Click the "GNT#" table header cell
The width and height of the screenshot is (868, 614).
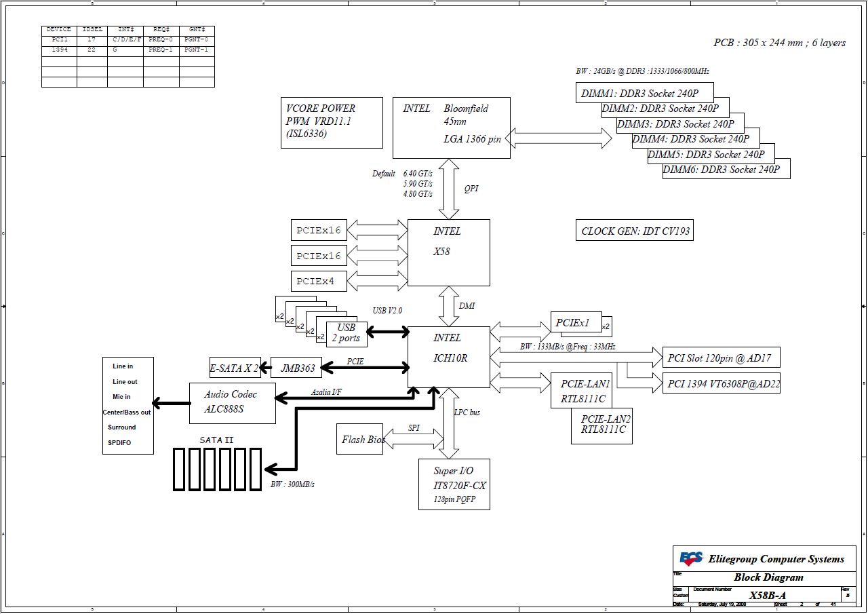pos(197,30)
